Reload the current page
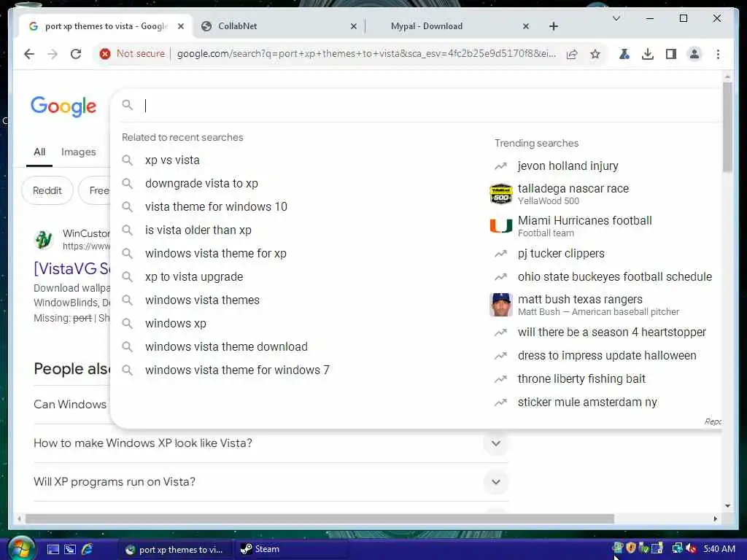This screenshot has height=560, width=747. [x=76, y=54]
